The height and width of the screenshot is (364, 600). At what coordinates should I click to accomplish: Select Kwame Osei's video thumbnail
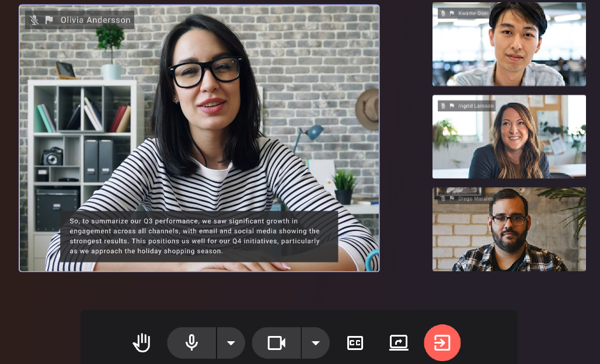(509, 44)
